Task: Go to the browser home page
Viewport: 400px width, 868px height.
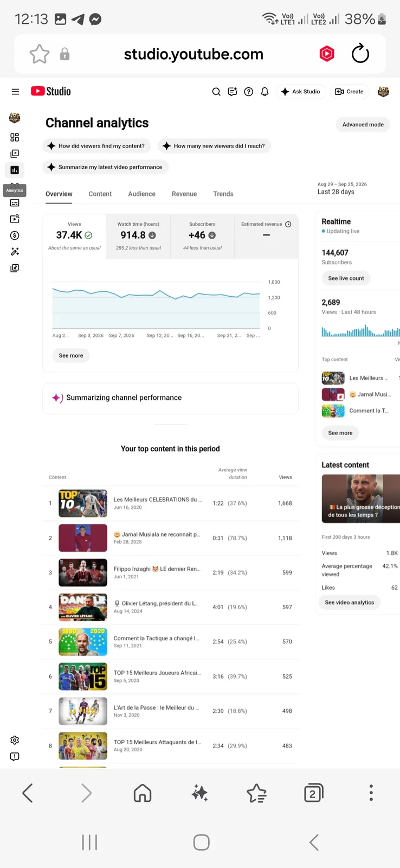Action: [143, 793]
